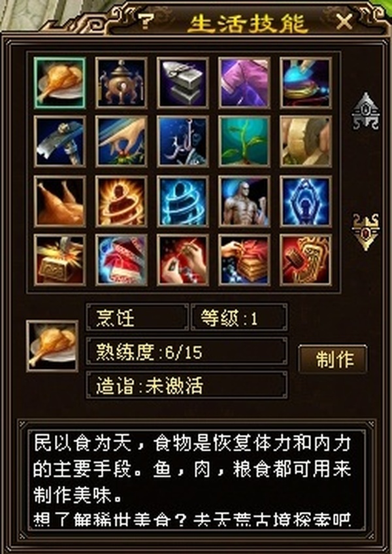Screen dimensions: 392x554
Task: Select the red embroidered garment skill icon
Action: coord(121,260)
